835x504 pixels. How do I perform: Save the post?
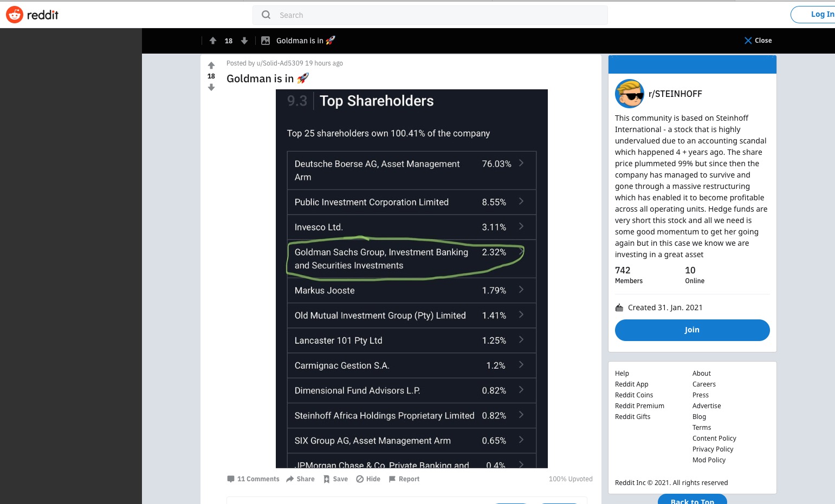point(335,479)
